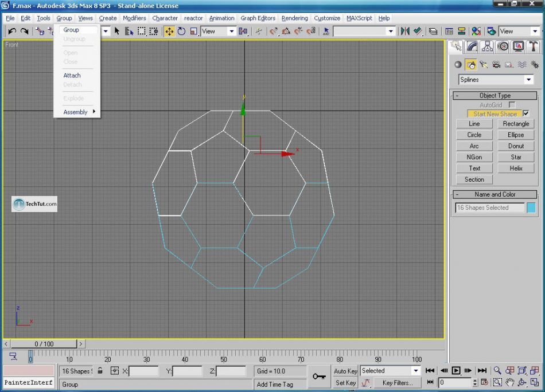
Task: Select the Select Object arrow tool
Action: pos(117,32)
